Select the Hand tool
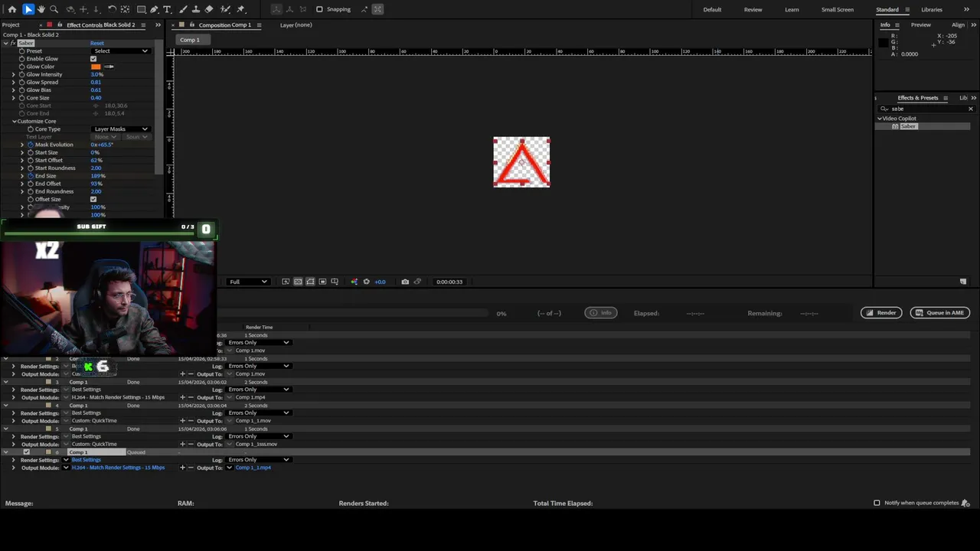980x551 pixels. tap(41, 9)
